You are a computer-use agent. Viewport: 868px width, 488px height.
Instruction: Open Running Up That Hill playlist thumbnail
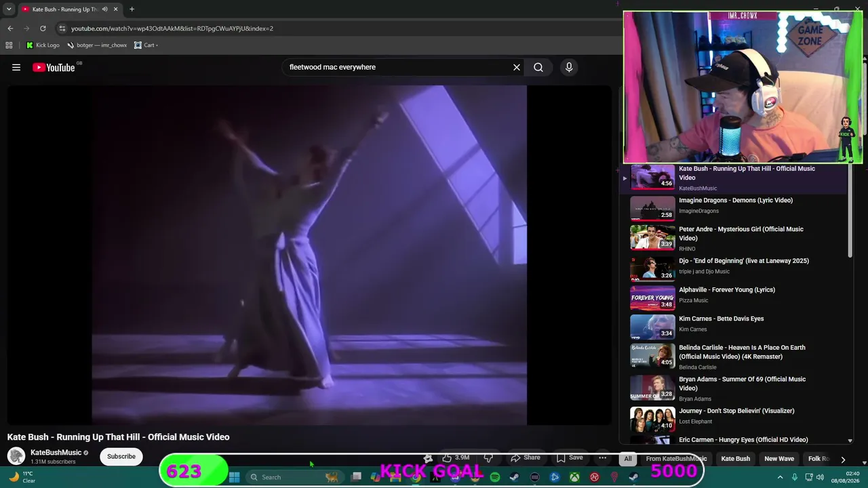click(652, 177)
